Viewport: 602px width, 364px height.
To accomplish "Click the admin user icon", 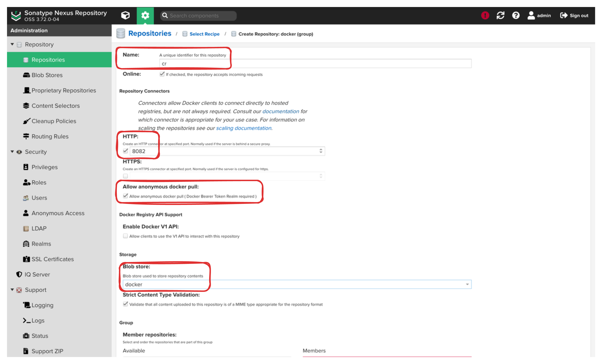I will coord(531,15).
